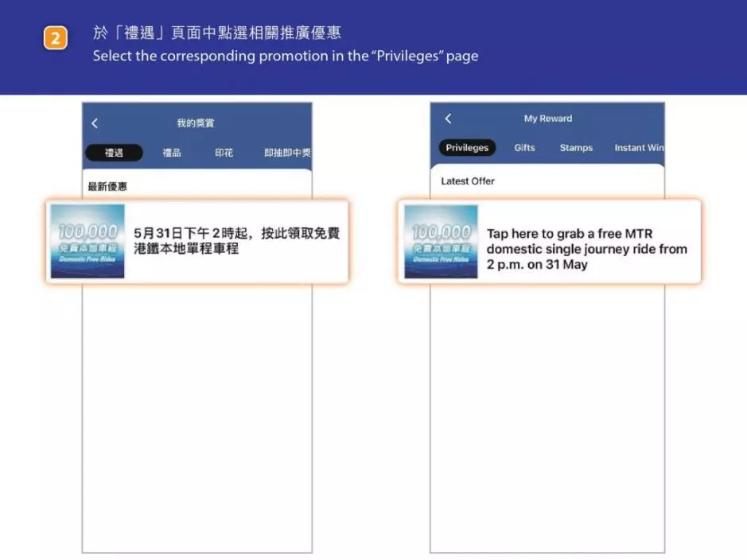Tap the 'grab a free MTR' offer text
The width and height of the screenshot is (747, 560).
[x=586, y=249]
